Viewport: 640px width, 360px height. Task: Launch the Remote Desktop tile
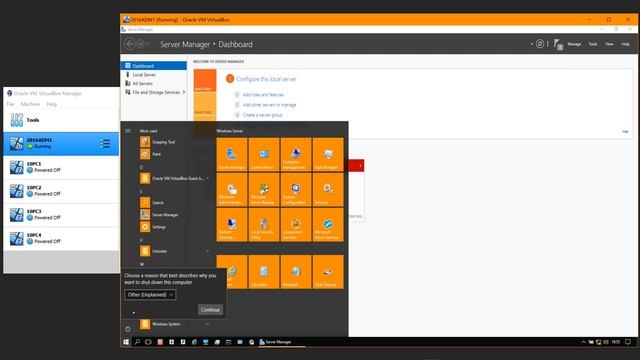tap(232, 224)
